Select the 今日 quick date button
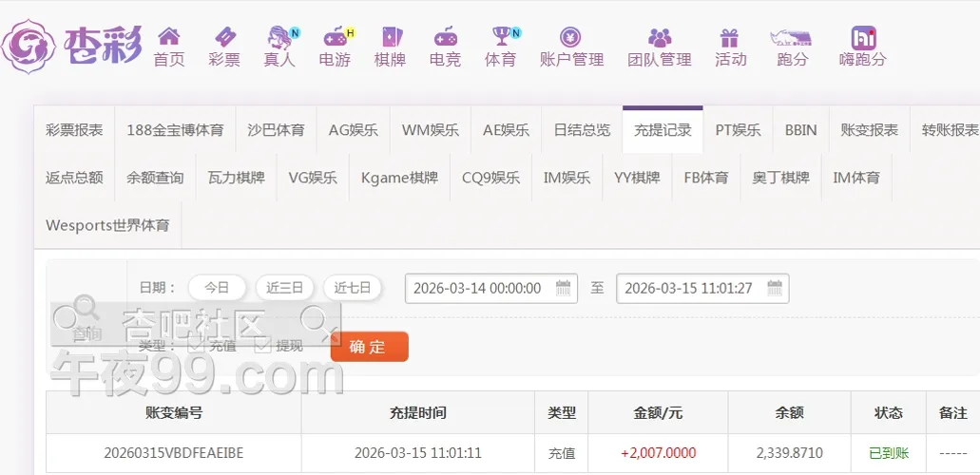Image resolution: width=980 pixels, height=475 pixels. click(217, 288)
